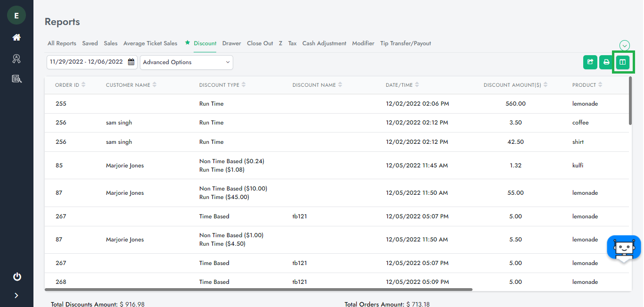This screenshot has width=644, height=307.
Task: Open the Advanced Options dropdown
Action: click(x=186, y=62)
